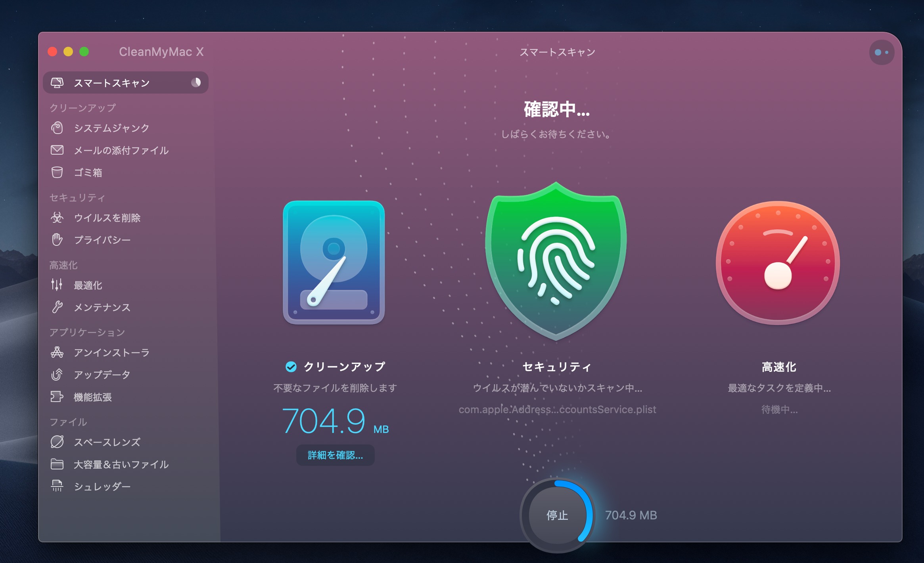Viewport: 924px width, 563px height.
Task: Click the スペースレンズ planet icon
Action: (x=57, y=442)
